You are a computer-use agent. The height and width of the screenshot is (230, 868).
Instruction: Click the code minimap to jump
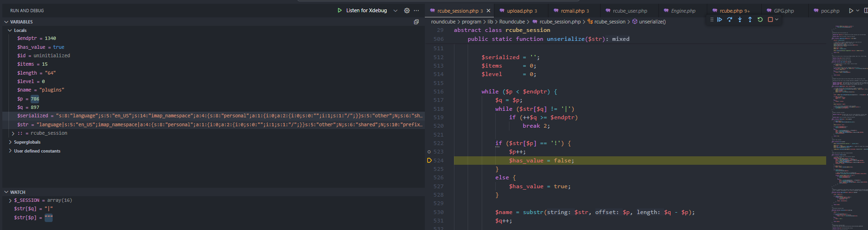point(846,117)
